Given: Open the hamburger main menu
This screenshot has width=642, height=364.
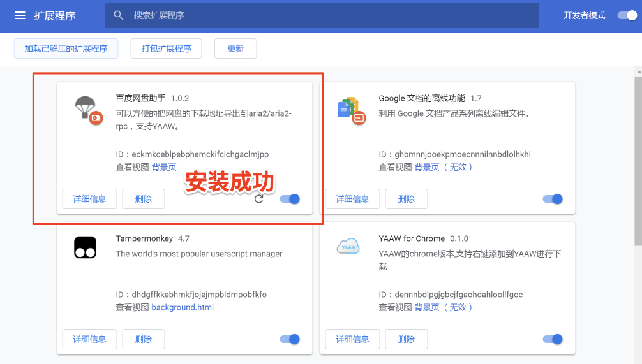Looking at the screenshot, I should click(20, 15).
